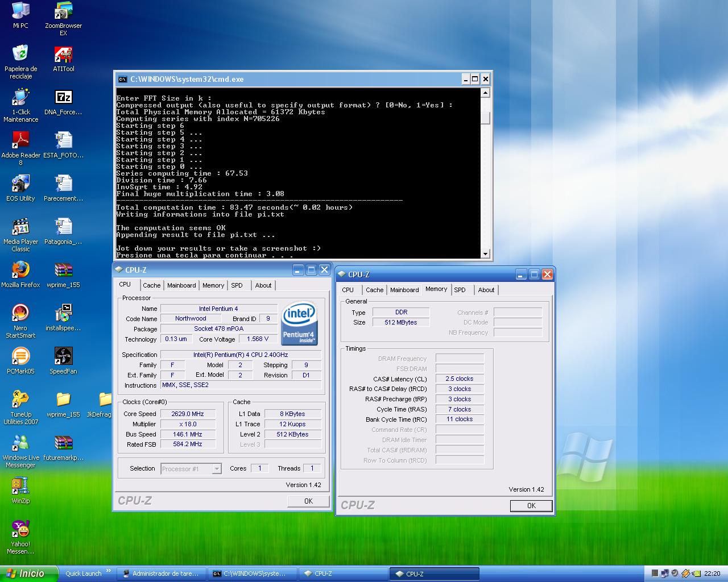The height and width of the screenshot is (582, 728).
Task: Click the Multiplier value x 18.0
Action: point(188,424)
